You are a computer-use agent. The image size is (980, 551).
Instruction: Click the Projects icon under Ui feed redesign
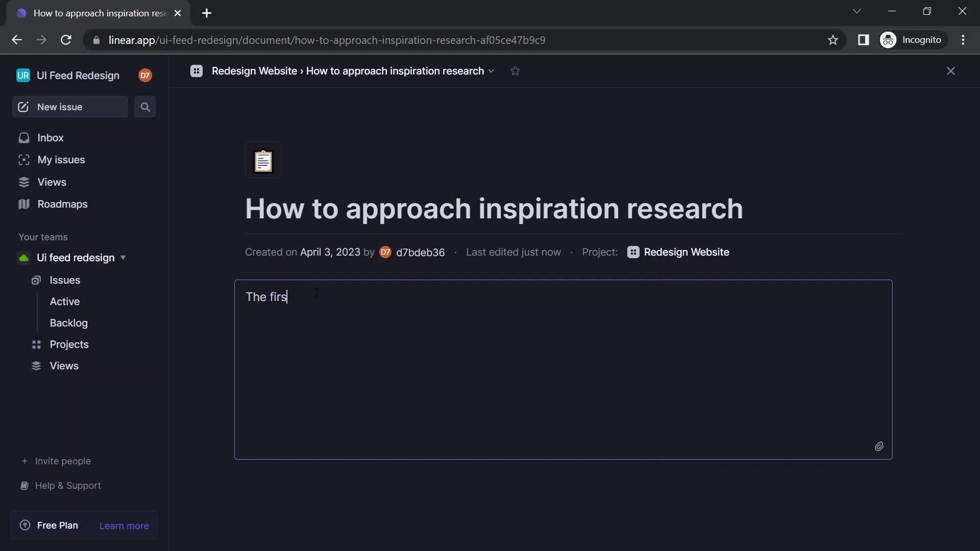(x=36, y=344)
